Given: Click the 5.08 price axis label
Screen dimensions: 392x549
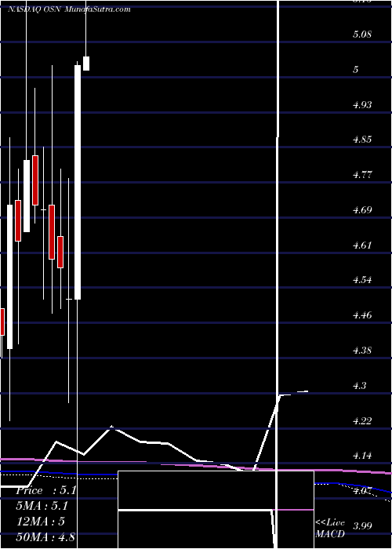Looking at the screenshot, I should 362,35.
